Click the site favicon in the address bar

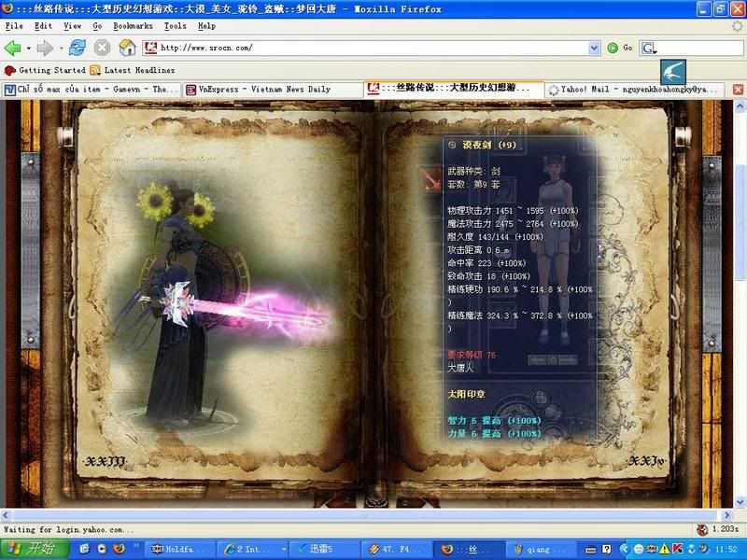pyautogui.click(x=151, y=48)
